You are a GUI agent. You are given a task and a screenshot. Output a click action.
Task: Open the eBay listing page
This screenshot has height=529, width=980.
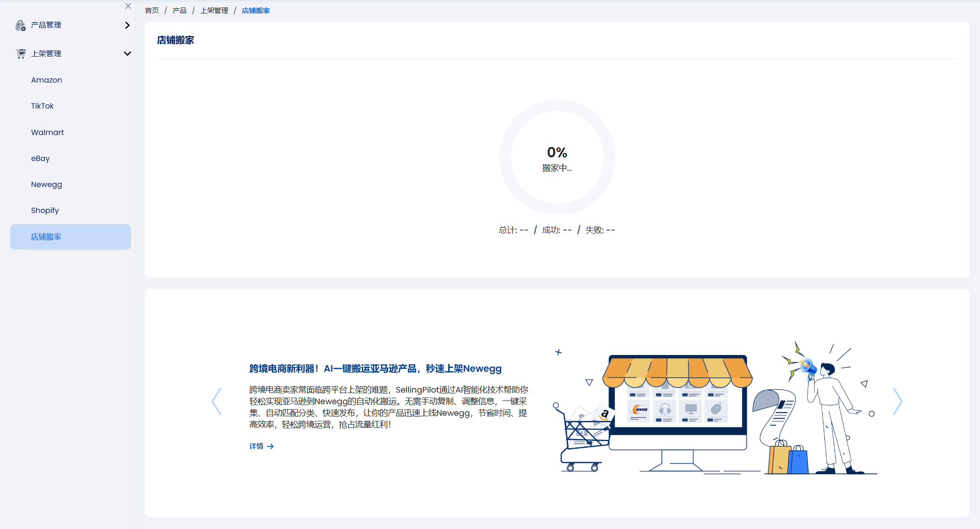[40, 158]
